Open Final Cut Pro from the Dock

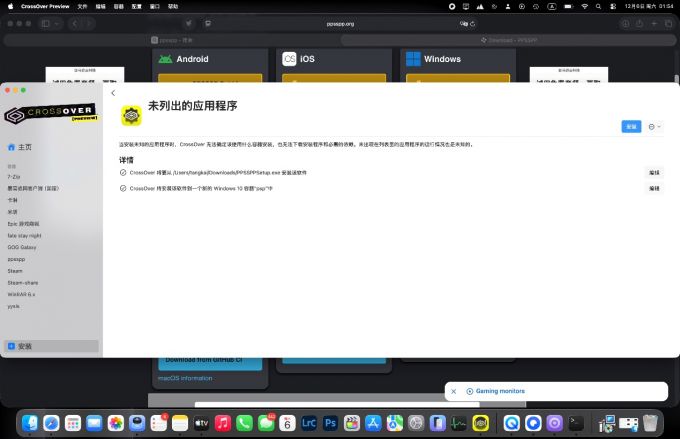click(x=352, y=423)
